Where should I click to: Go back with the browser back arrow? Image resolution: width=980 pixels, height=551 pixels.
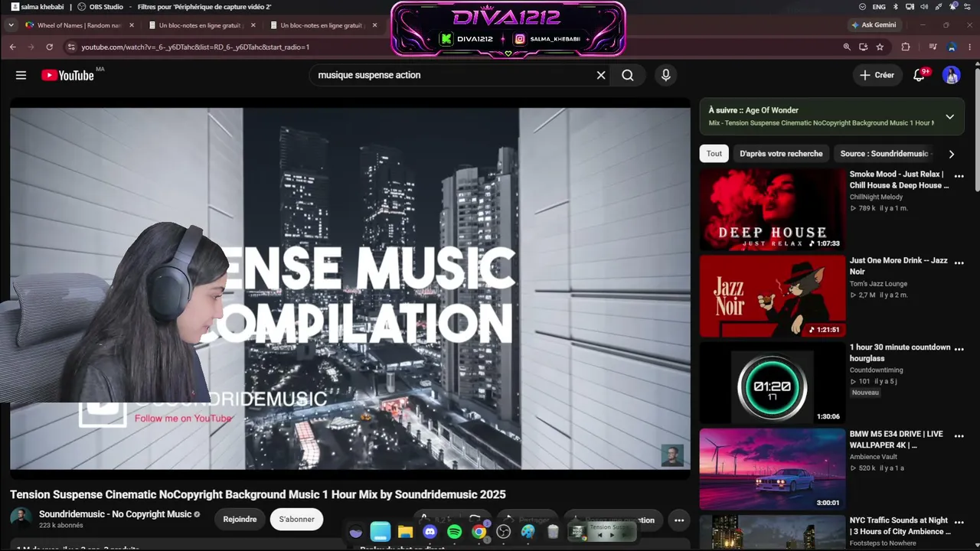[x=12, y=47]
